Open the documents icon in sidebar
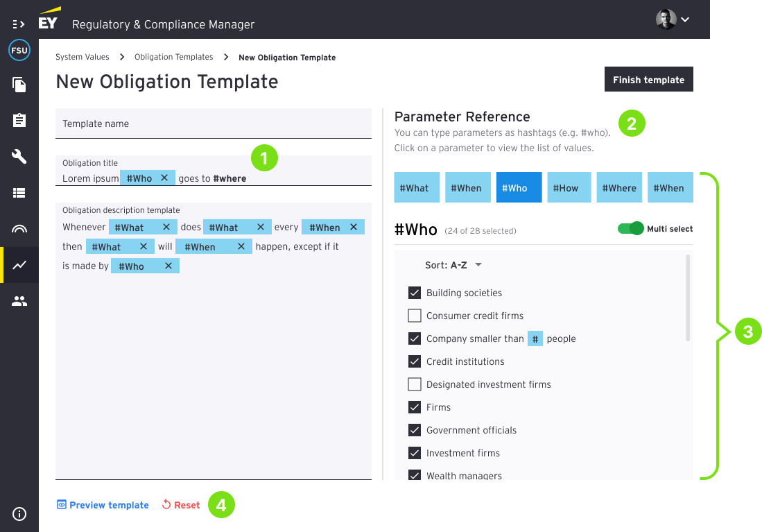 tap(19, 85)
